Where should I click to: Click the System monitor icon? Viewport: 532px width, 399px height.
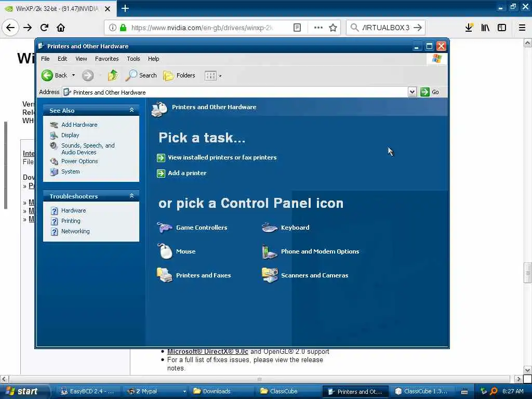[54, 171]
